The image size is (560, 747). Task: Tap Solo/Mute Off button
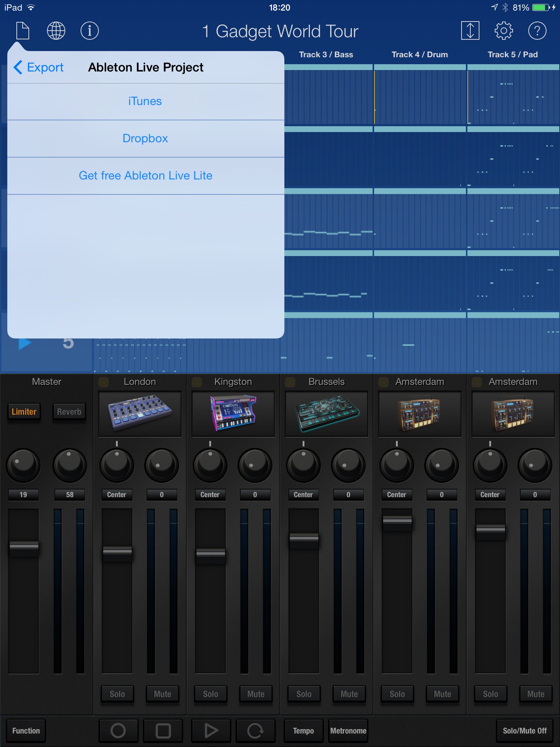click(x=525, y=731)
